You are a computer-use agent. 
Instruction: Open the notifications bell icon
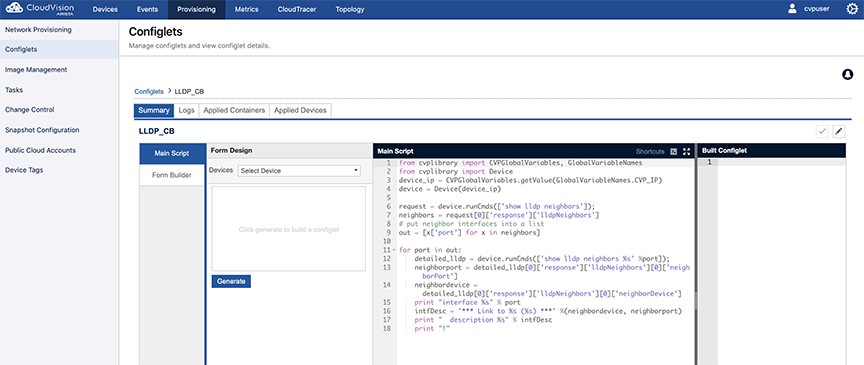[847, 74]
